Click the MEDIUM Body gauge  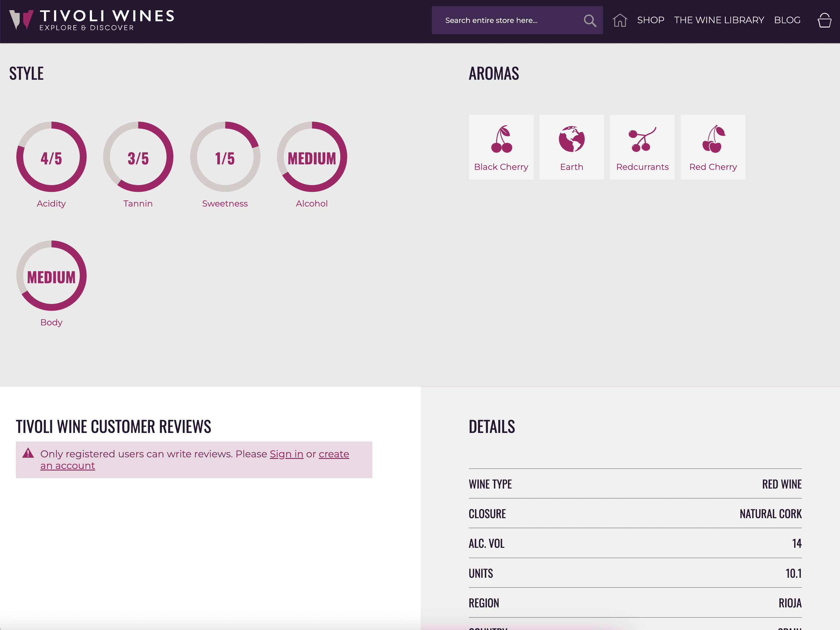[51, 276]
